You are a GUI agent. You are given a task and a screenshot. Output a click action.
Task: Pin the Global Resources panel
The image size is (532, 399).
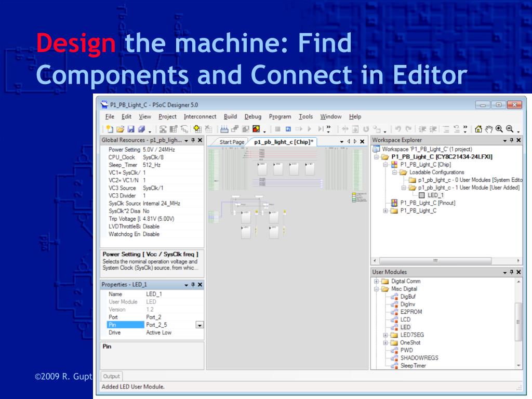coord(193,140)
